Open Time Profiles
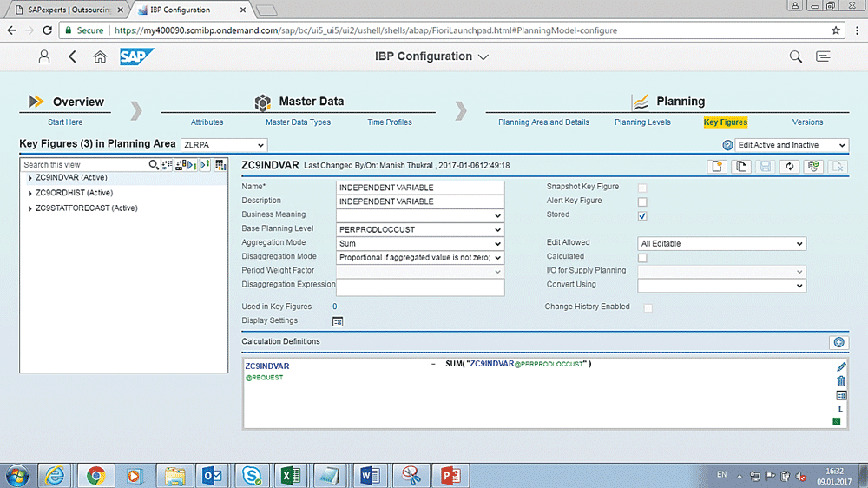 pos(390,122)
